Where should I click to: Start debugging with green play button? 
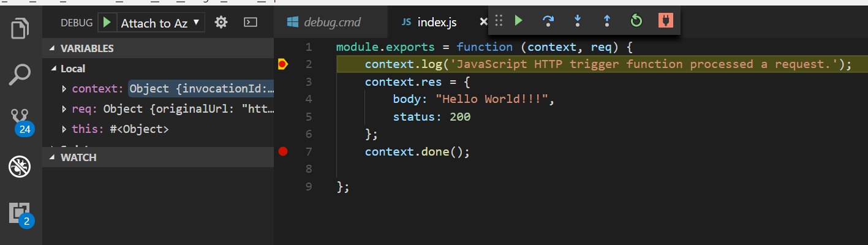point(107,23)
